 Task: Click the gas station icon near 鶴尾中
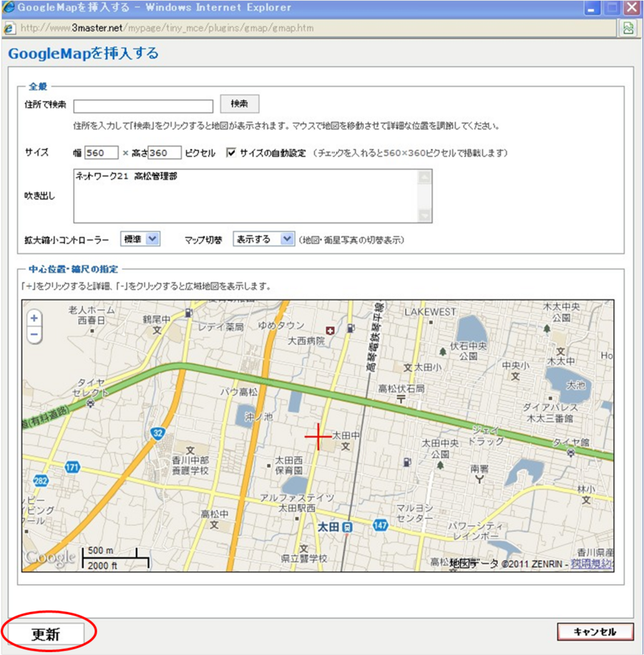(x=188, y=312)
